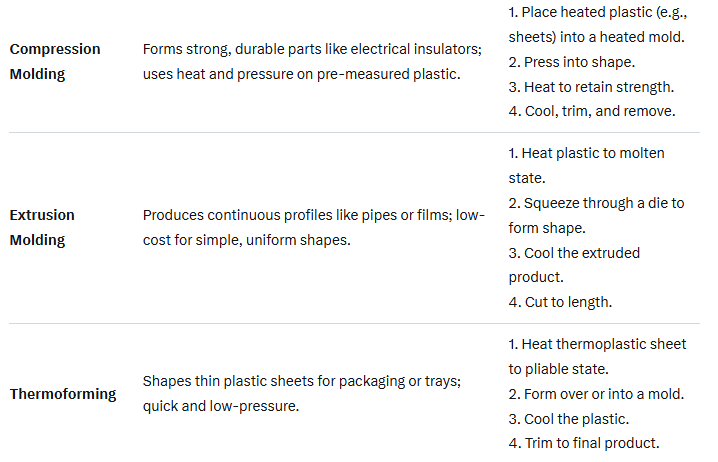The height and width of the screenshot is (462, 718).
Task: Click 'uses heat and pressure' description line
Action: [x=301, y=74]
